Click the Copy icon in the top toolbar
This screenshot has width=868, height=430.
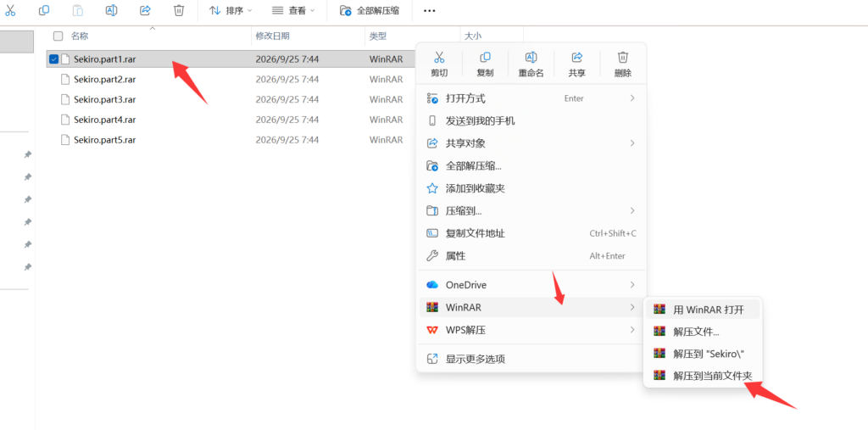pyautogui.click(x=44, y=10)
